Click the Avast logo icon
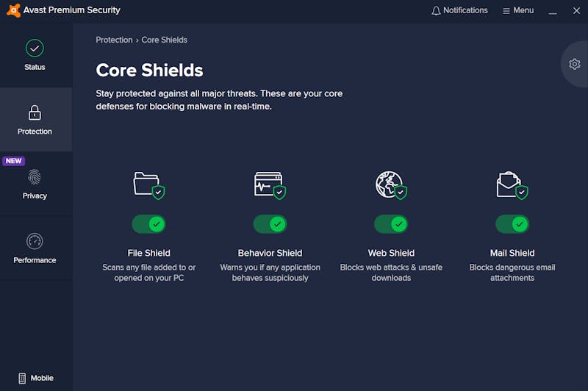This screenshot has height=391, width=588. point(13,10)
